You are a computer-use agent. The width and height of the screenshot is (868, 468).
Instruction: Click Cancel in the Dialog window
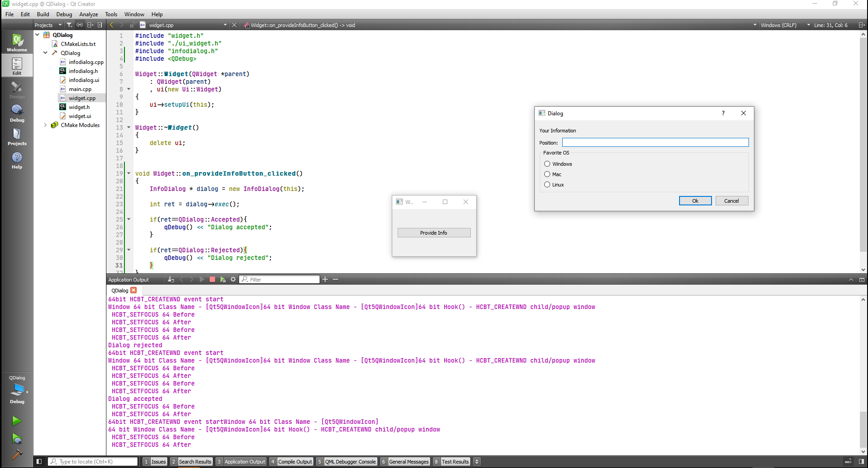[731, 201]
